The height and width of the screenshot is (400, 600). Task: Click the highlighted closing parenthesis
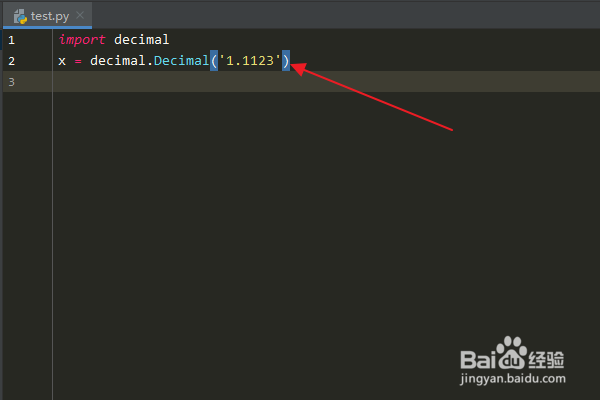pyautogui.click(x=286, y=60)
